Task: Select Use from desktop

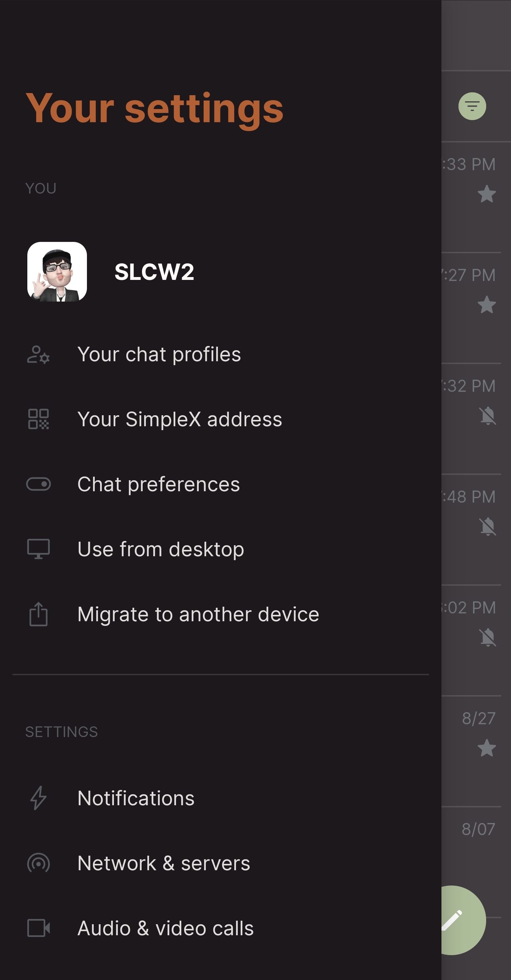Action: [160, 549]
